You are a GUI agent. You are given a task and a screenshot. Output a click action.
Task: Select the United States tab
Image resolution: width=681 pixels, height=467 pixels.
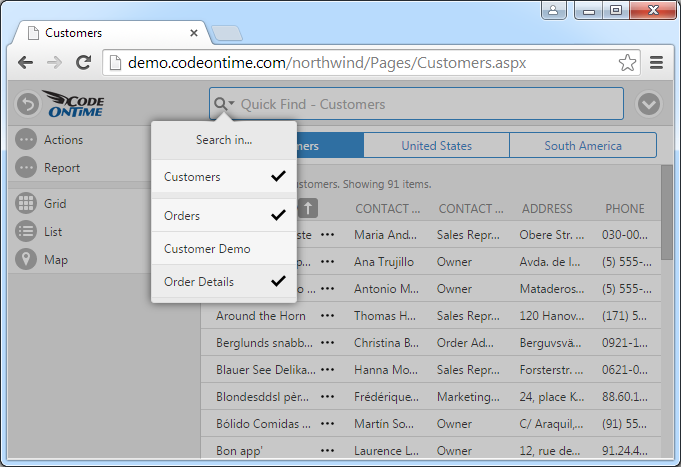point(436,146)
